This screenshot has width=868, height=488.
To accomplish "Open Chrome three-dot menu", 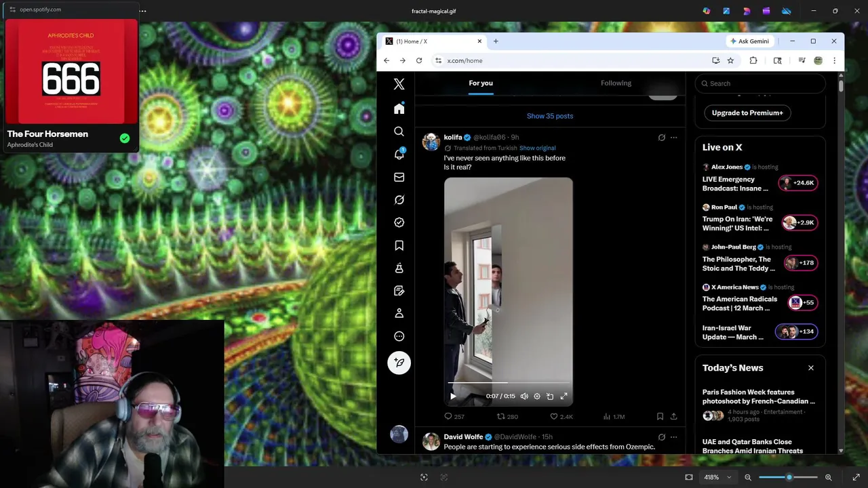I will (x=834, y=60).
